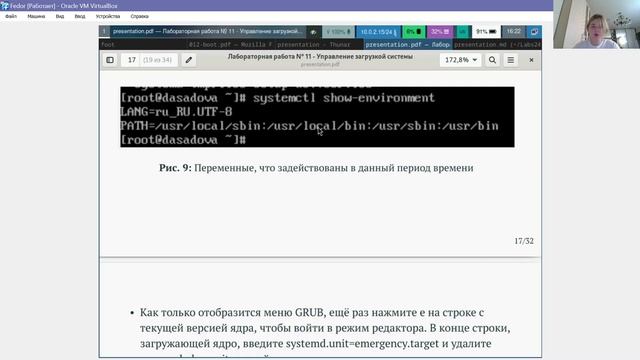Click the small tray icon left of volume indicator

click(313, 32)
